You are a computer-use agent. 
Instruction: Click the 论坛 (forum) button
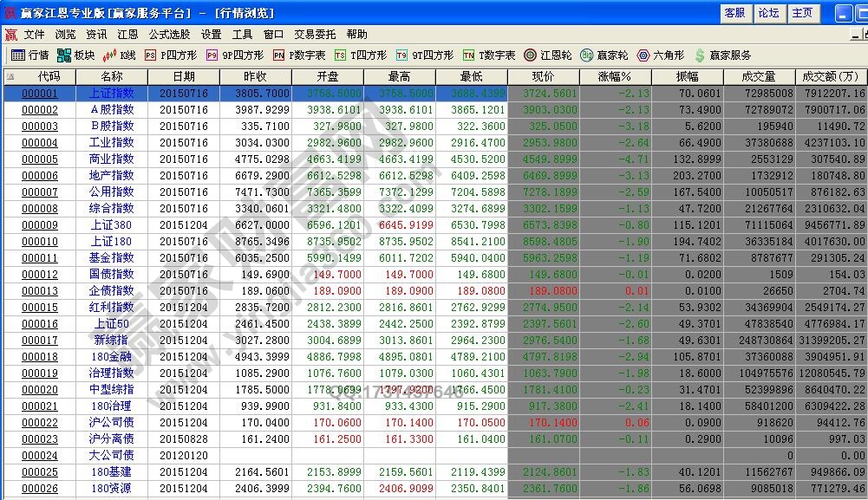pyautogui.click(x=771, y=13)
